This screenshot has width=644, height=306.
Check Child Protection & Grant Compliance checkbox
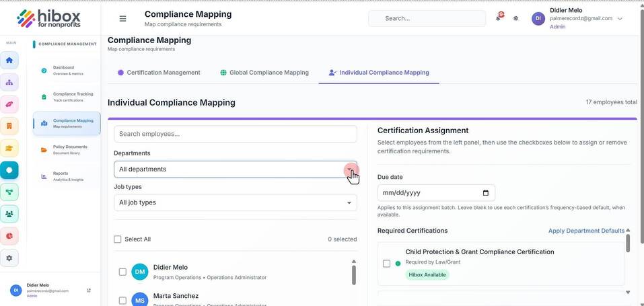coord(386,264)
